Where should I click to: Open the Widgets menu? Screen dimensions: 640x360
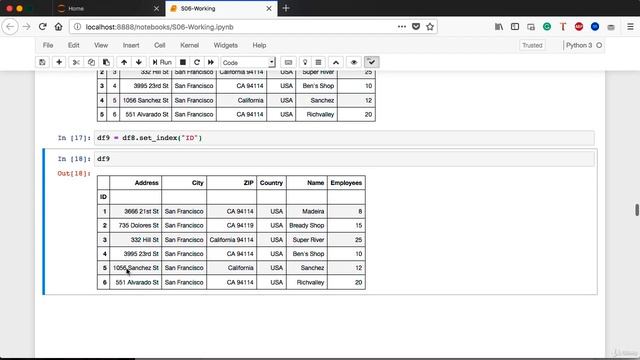226,45
